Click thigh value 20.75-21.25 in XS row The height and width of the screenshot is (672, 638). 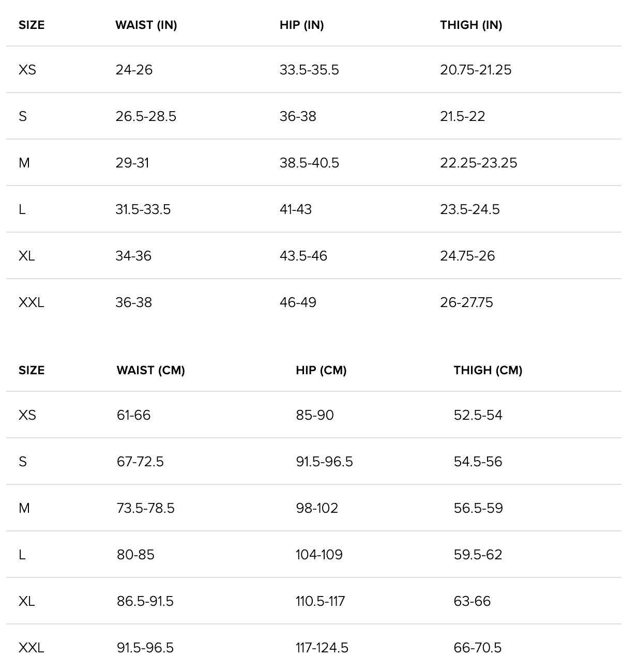tap(475, 70)
